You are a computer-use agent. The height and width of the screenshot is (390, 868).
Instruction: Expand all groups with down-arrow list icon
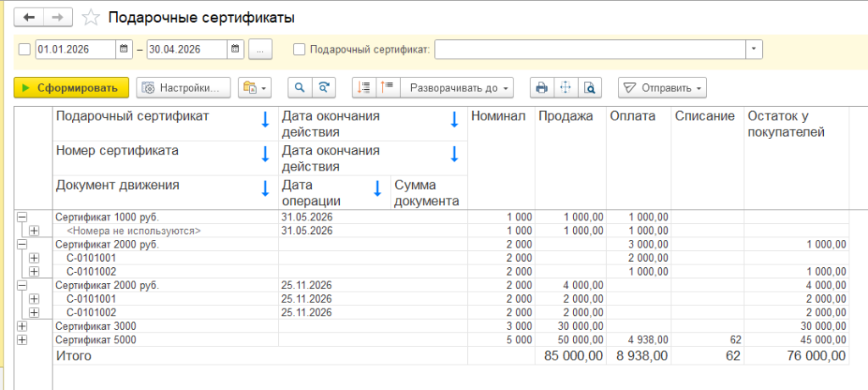tap(364, 87)
